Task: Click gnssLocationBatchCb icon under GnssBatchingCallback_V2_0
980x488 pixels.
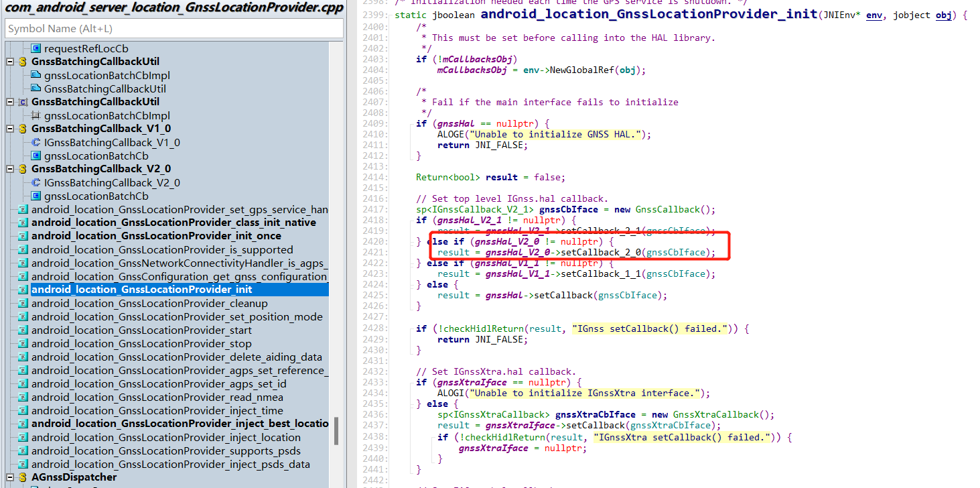Action: (36, 196)
